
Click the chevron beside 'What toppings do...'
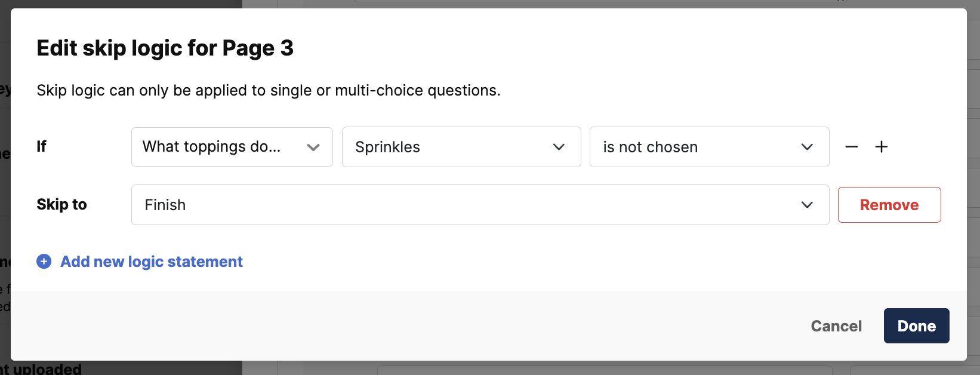313,147
